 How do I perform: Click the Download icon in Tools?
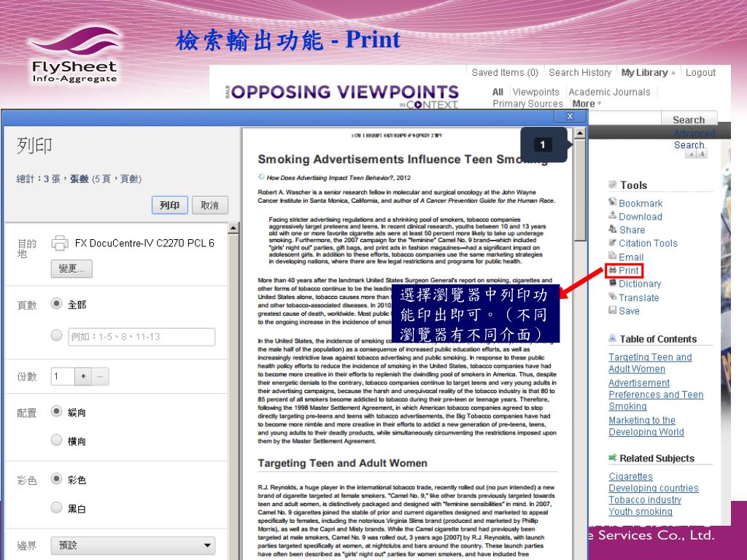pos(613,215)
